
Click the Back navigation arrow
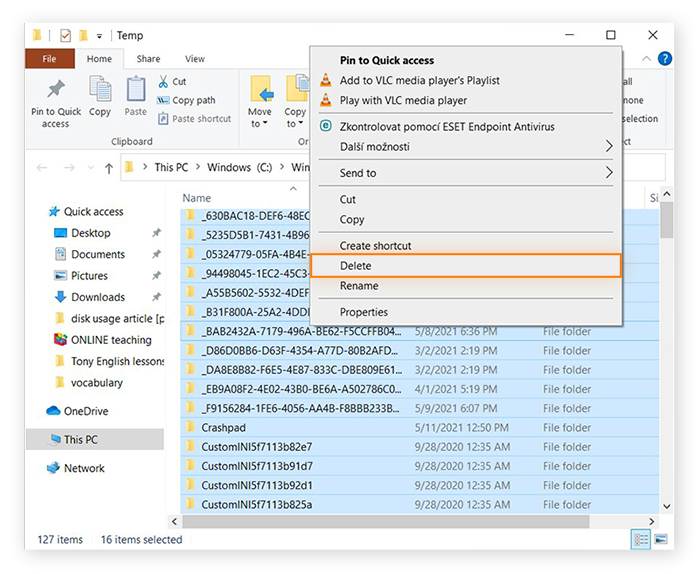click(x=42, y=168)
